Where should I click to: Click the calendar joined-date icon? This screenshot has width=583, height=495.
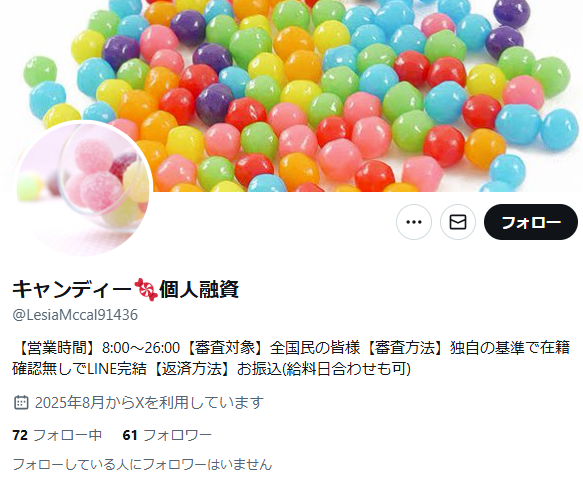pos(21,402)
